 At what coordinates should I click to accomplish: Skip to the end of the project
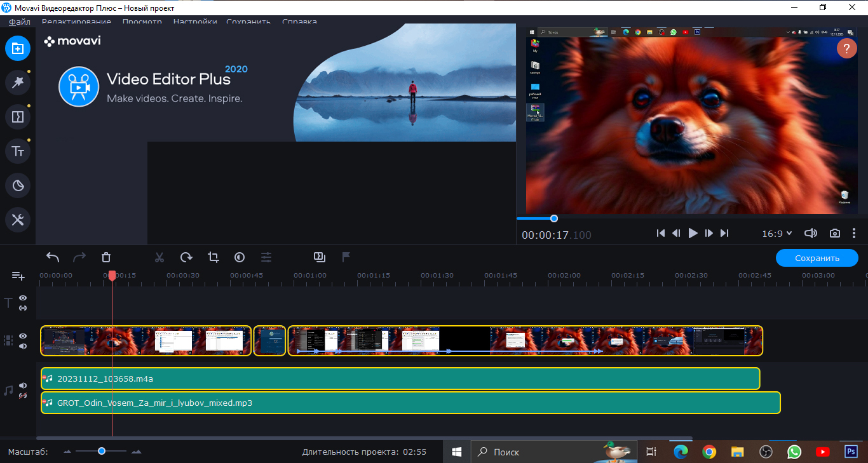coord(724,234)
